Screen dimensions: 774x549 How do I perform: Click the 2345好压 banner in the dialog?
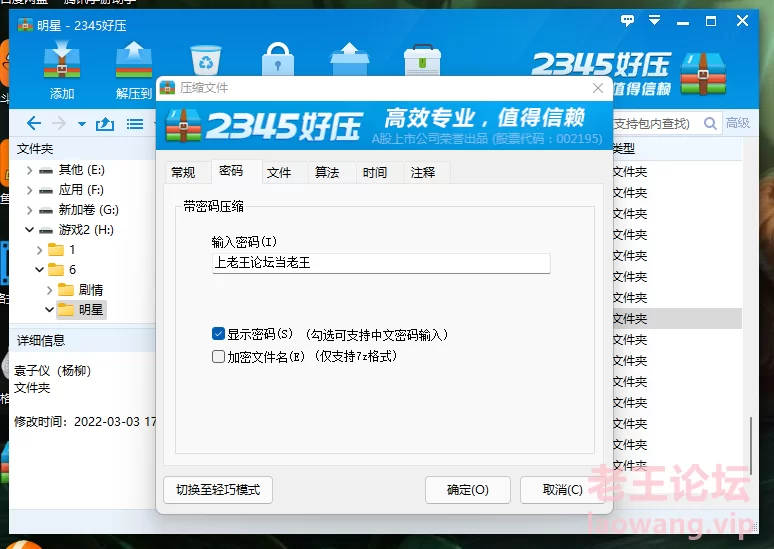click(x=385, y=124)
